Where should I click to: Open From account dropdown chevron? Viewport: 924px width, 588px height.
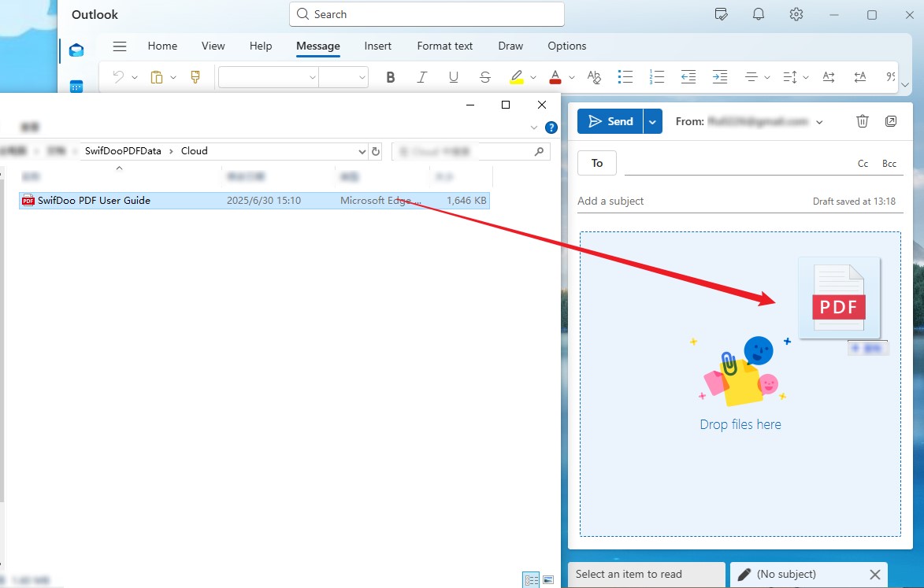(819, 122)
